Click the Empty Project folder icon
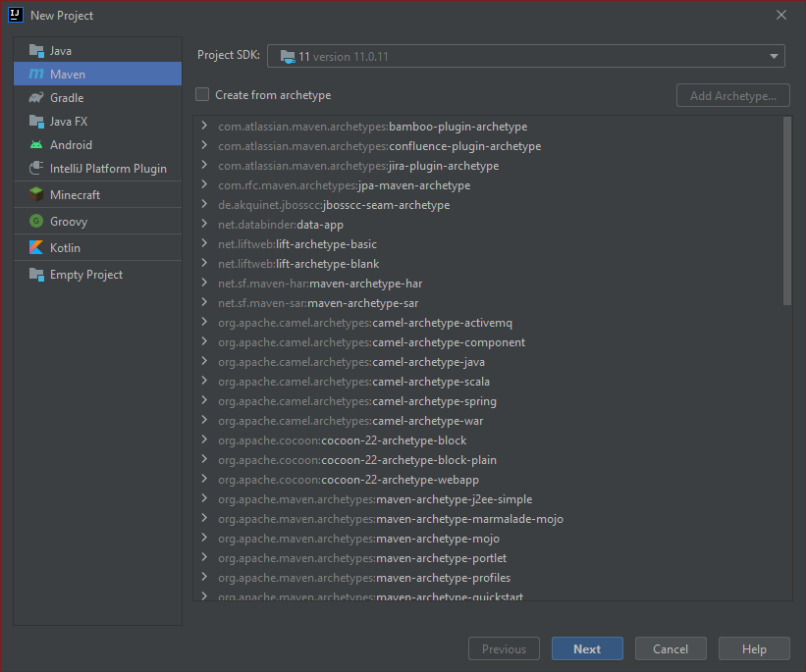 36,275
